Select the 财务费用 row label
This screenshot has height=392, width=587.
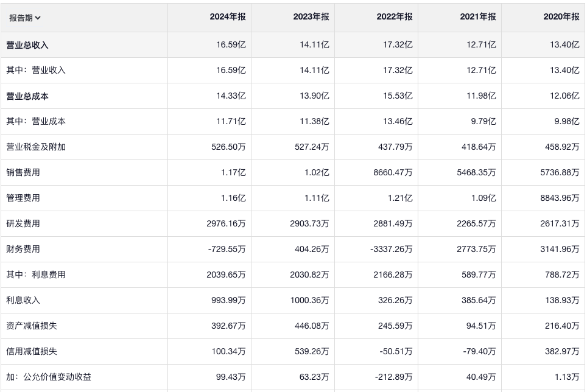23,250
